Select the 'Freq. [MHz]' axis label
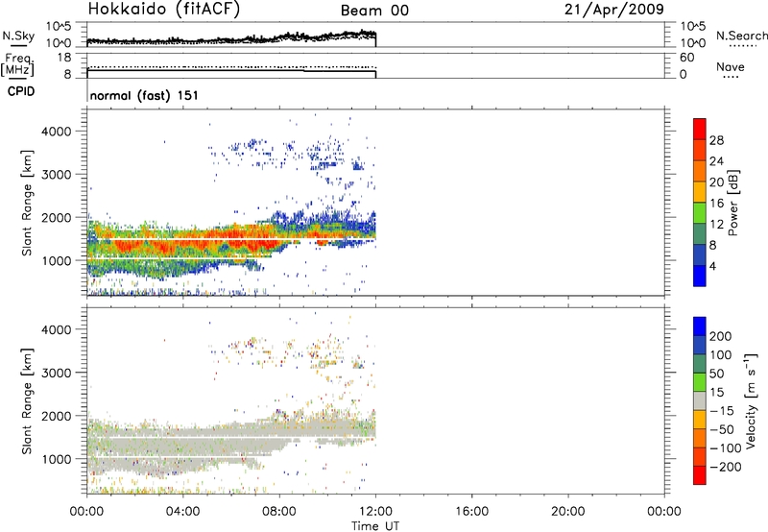768x532 pixels. click(x=18, y=64)
